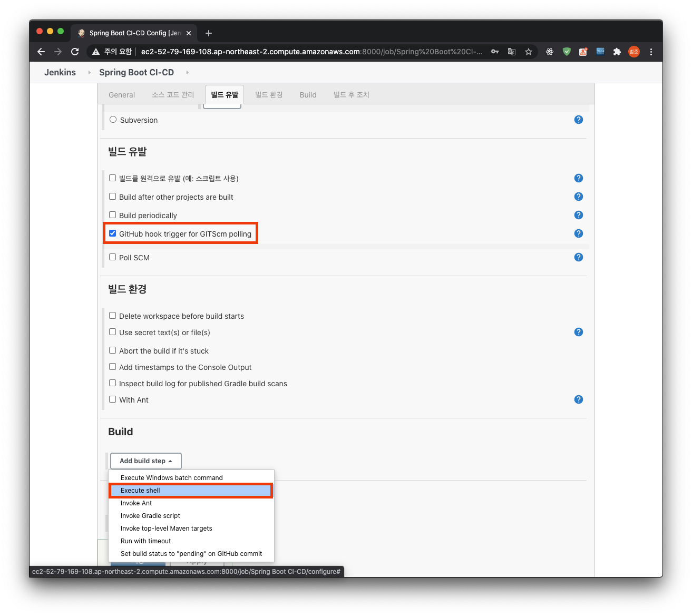Open help for Subversion option
692x616 pixels.
click(x=578, y=120)
